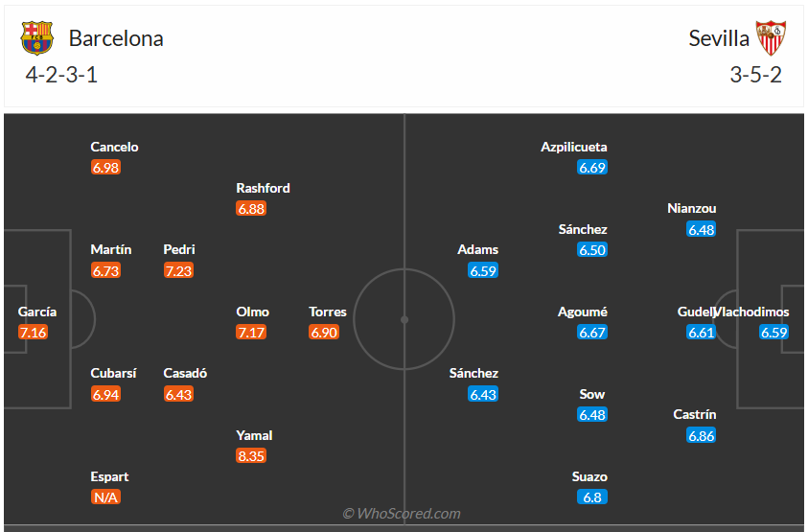This screenshot has height=532, width=808.
Task: Click Adams's player name
Action: click(477, 249)
